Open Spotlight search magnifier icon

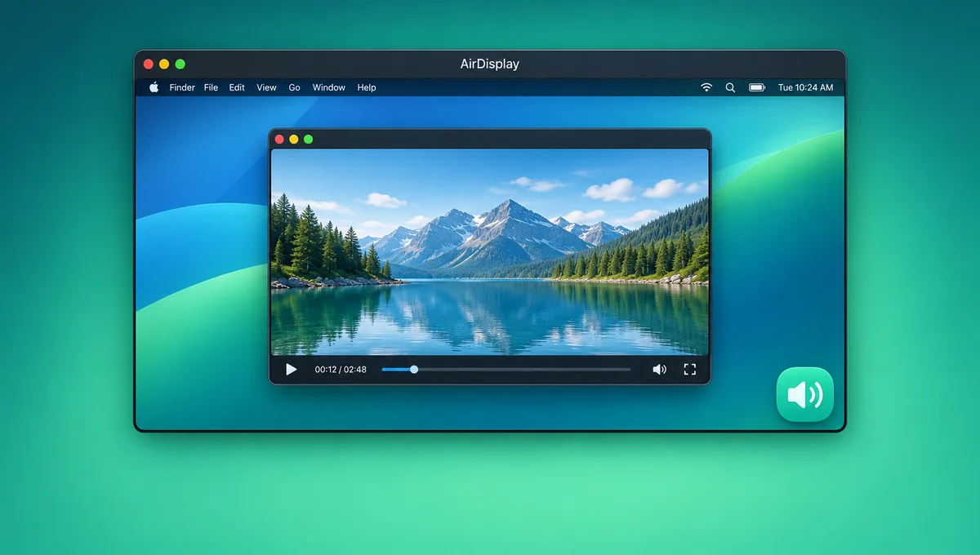730,87
